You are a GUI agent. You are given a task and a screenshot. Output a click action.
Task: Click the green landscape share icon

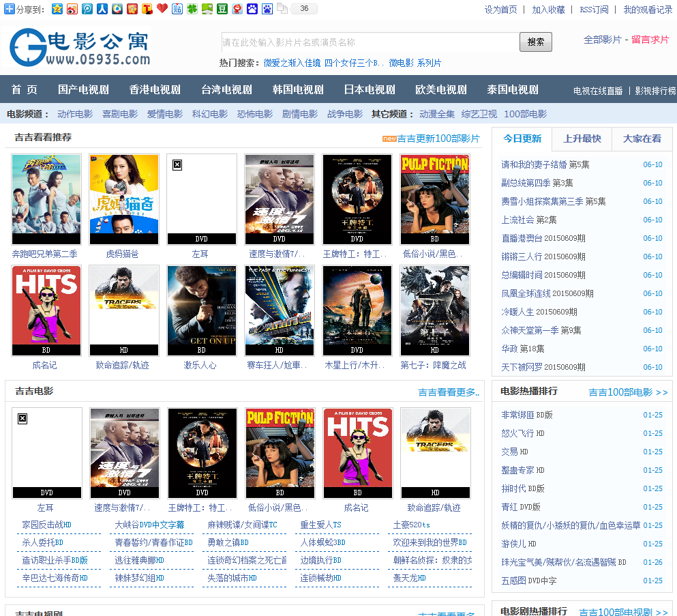(x=207, y=9)
